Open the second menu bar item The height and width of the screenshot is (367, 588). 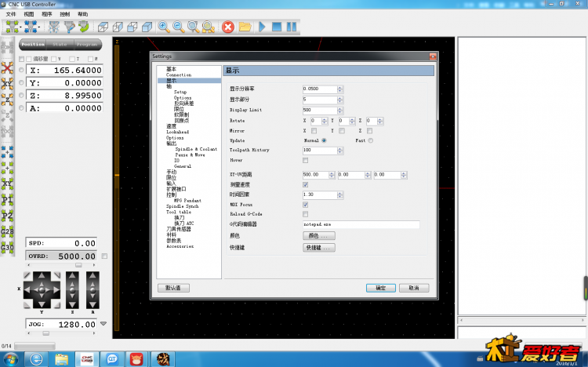(x=29, y=14)
